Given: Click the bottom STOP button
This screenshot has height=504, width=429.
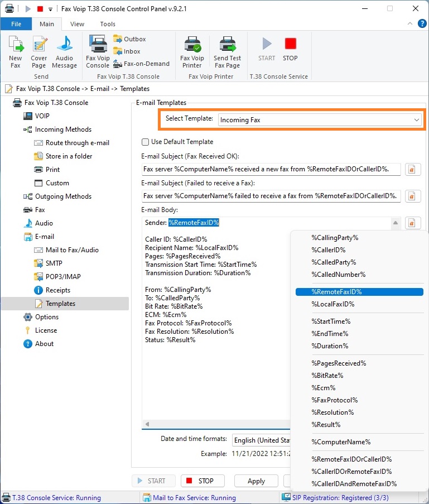Looking at the screenshot, I should [x=203, y=481].
